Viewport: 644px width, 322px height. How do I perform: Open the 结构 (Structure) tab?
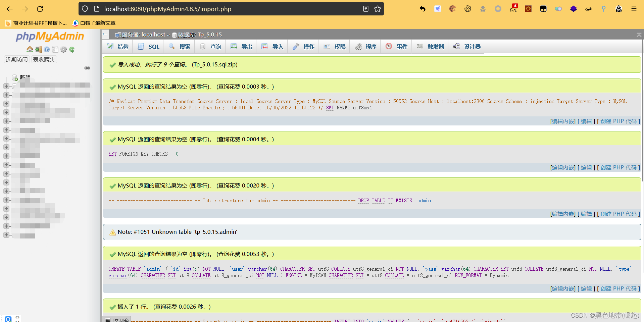[x=118, y=47]
